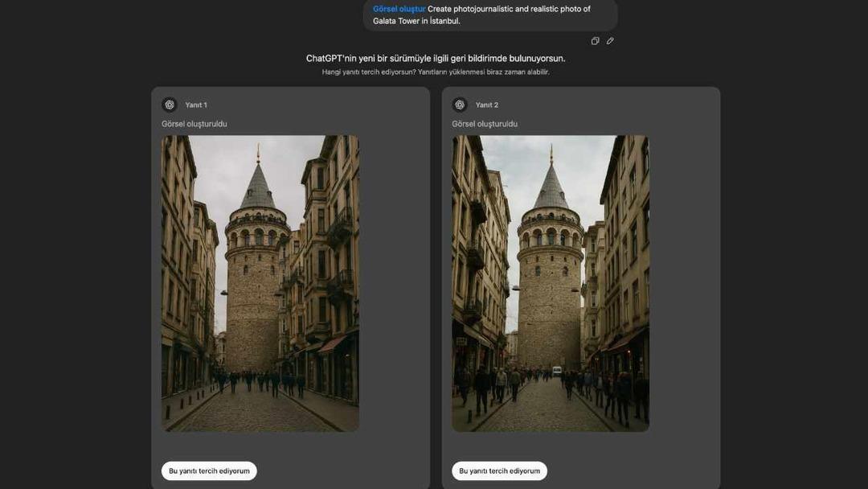Click the ChatGPT logo beside Yanıt 2

click(460, 105)
